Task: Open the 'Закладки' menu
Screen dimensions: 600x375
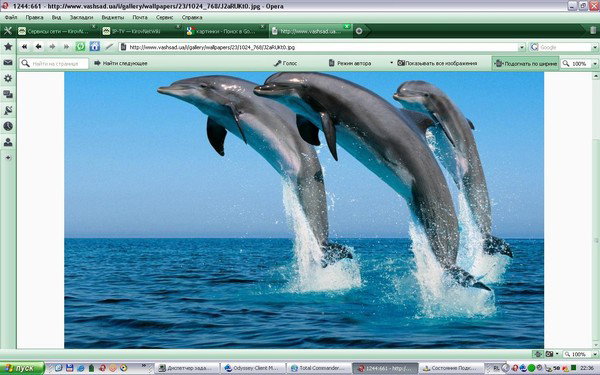Action: [81, 17]
